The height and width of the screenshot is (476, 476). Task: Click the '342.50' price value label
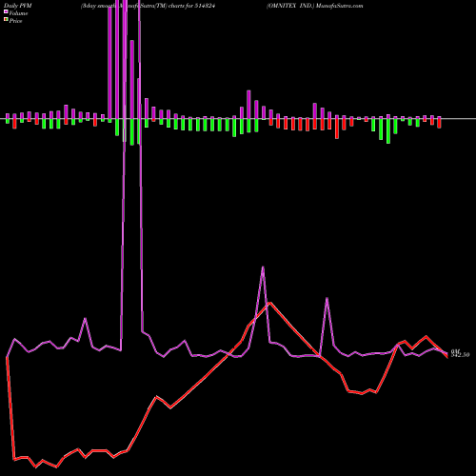(461, 355)
